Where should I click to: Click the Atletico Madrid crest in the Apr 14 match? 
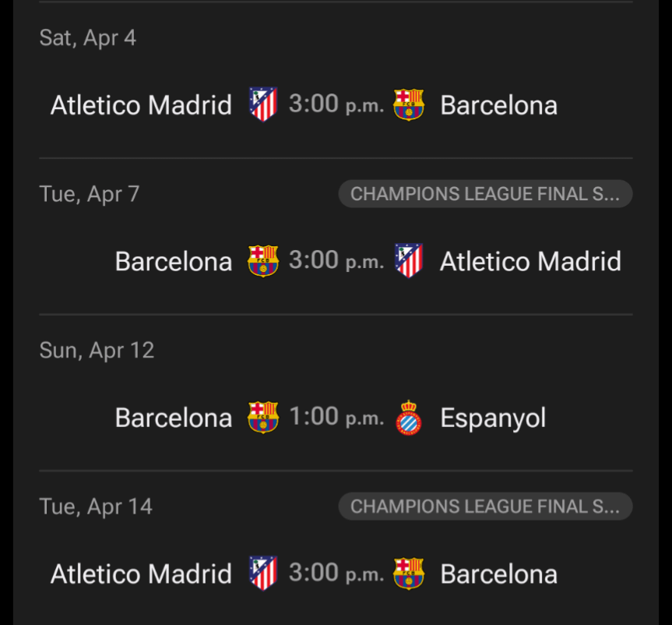262,573
